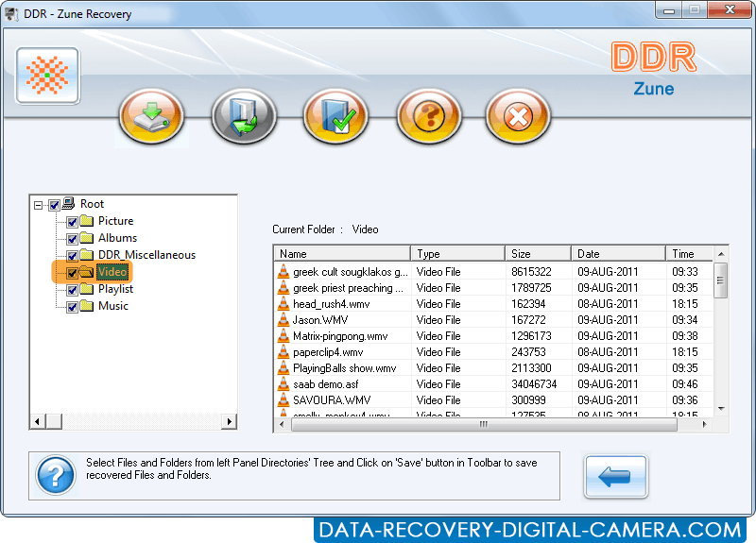Click file list scroll left arrow
This screenshot has width=756, height=543.
pyautogui.click(x=282, y=424)
